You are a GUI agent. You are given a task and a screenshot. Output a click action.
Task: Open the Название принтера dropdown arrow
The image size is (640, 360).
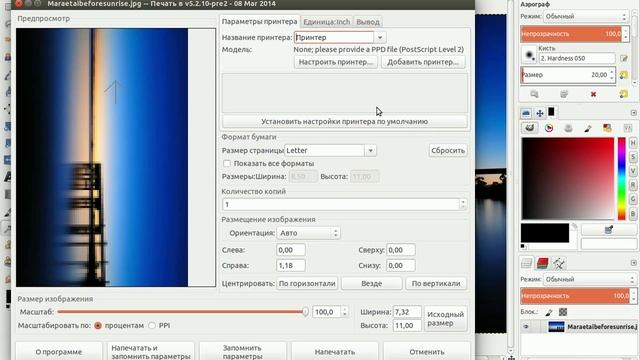pos(380,38)
